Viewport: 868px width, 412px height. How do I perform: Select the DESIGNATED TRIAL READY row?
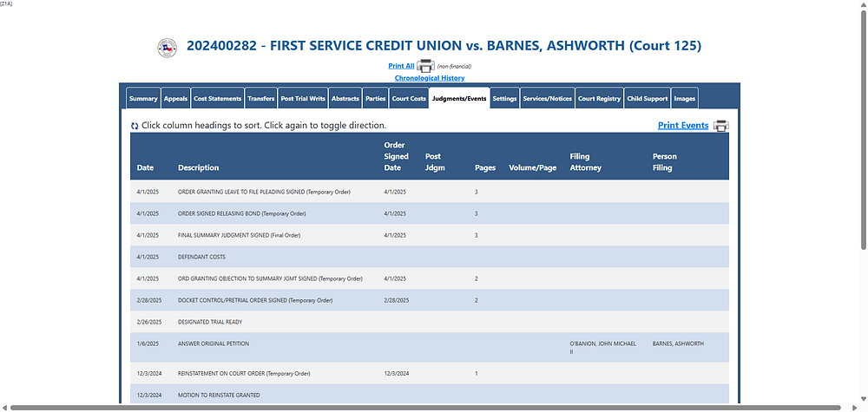(x=430, y=322)
